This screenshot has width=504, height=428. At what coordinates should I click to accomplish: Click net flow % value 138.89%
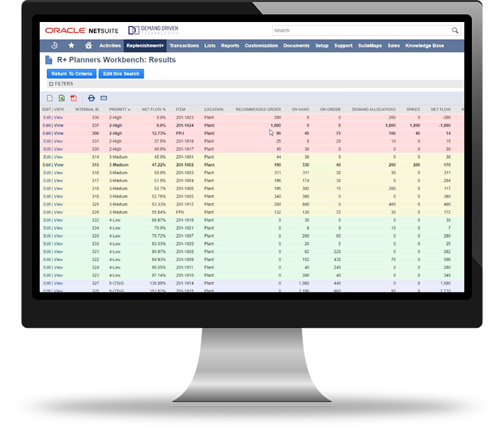pos(158,283)
